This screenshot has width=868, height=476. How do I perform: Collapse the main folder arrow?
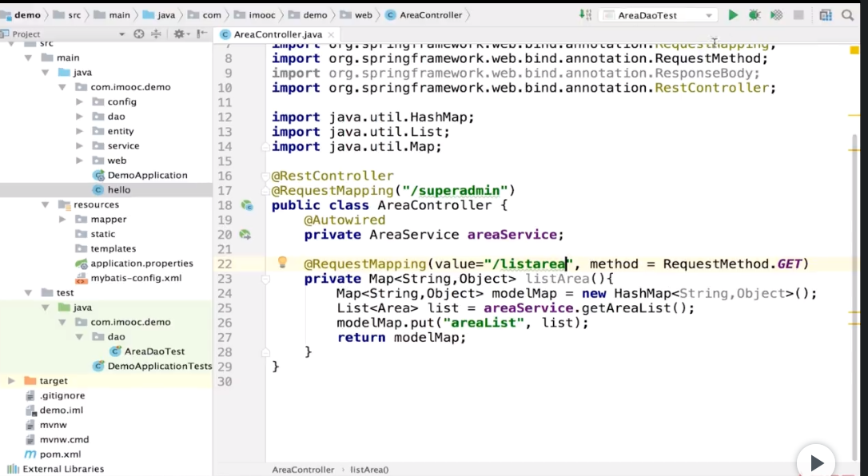click(28, 58)
